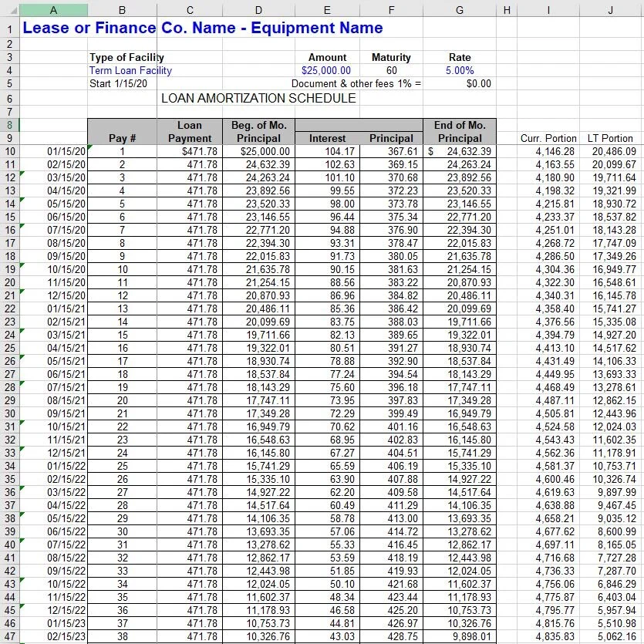Viewport: 644px width, 644px height.
Task: Click end principal cell 20,486.11 in column G
Action: pos(460,295)
